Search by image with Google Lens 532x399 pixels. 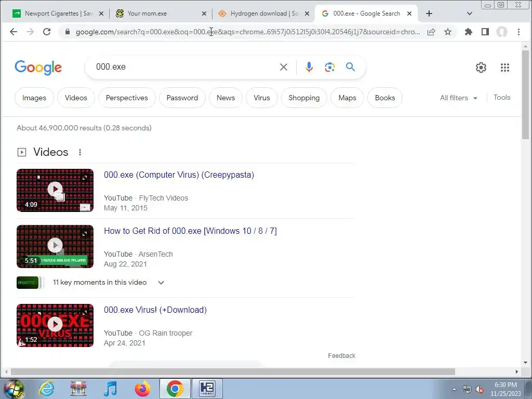pos(329,67)
